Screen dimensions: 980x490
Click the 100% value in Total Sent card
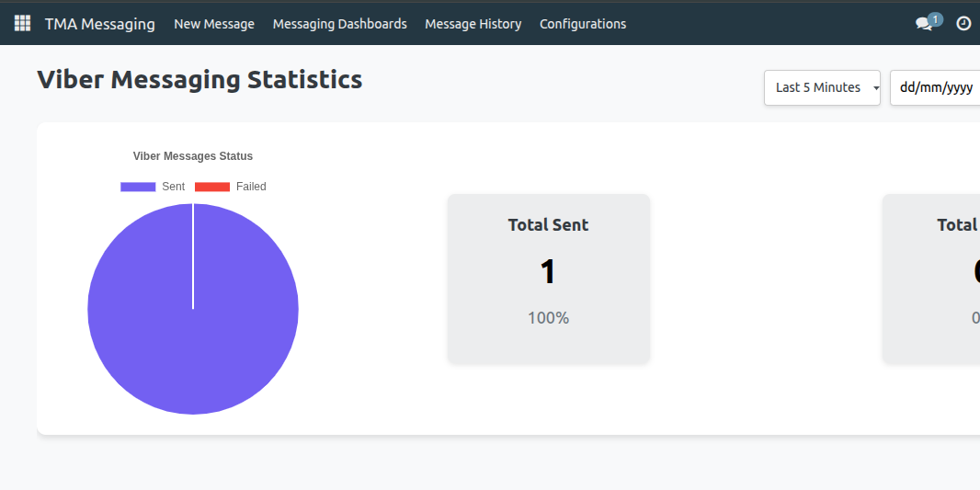pos(548,318)
